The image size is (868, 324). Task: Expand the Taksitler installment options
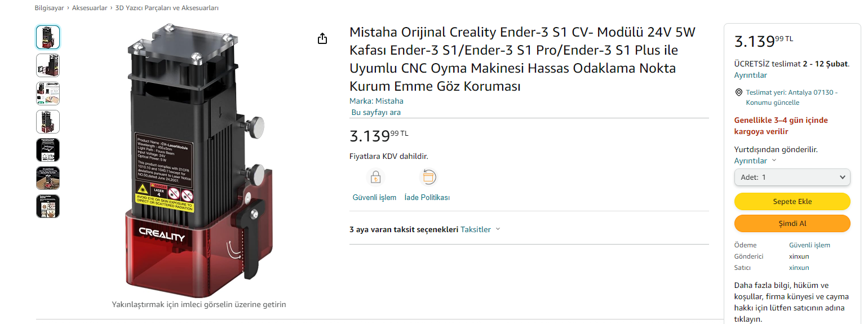pos(480,229)
